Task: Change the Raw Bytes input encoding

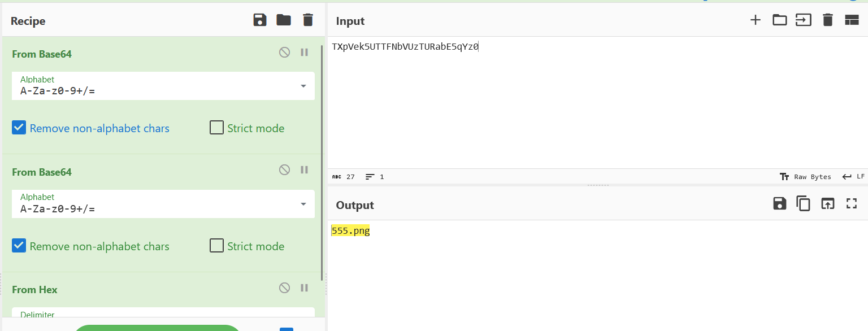Action: 805,177
